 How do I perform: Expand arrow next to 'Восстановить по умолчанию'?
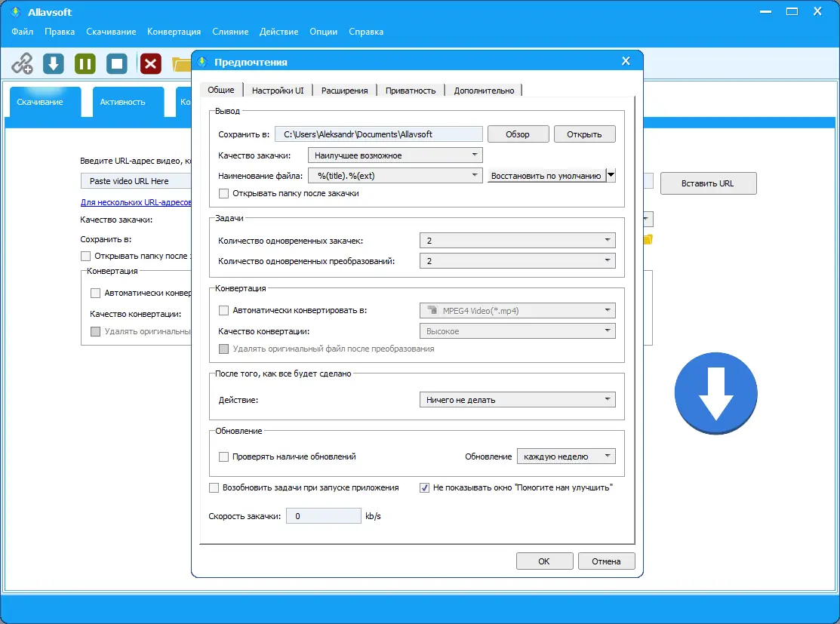[611, 175]
